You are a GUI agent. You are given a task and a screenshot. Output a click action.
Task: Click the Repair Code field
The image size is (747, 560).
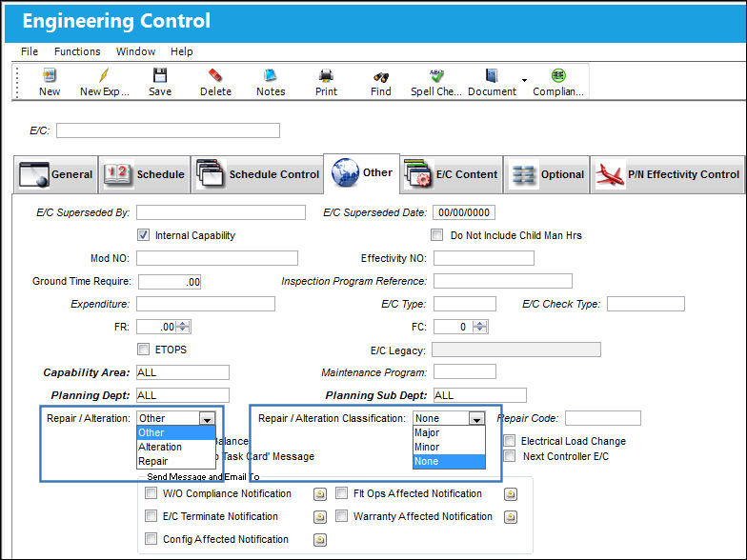coord(603,418)
